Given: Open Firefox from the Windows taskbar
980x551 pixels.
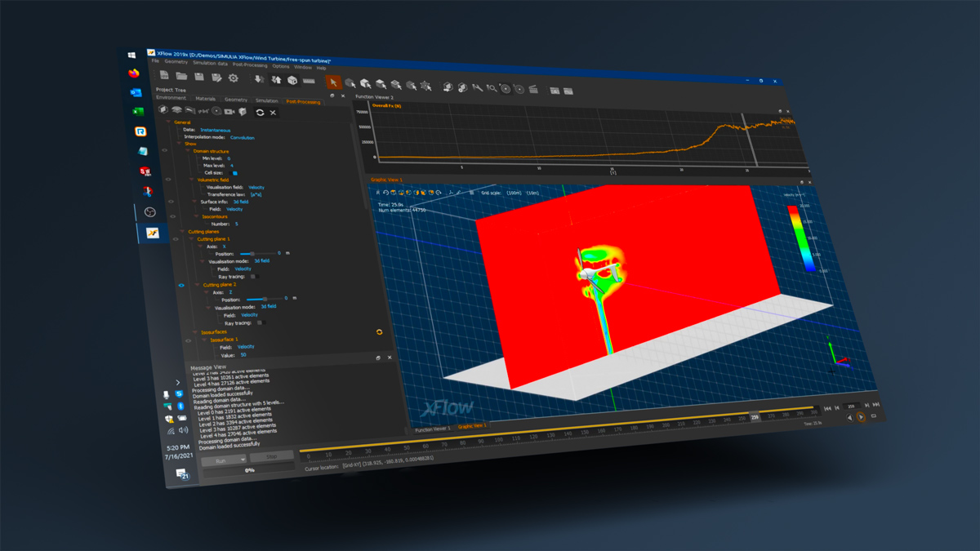Looking at the screenshot, I should 134,73.
